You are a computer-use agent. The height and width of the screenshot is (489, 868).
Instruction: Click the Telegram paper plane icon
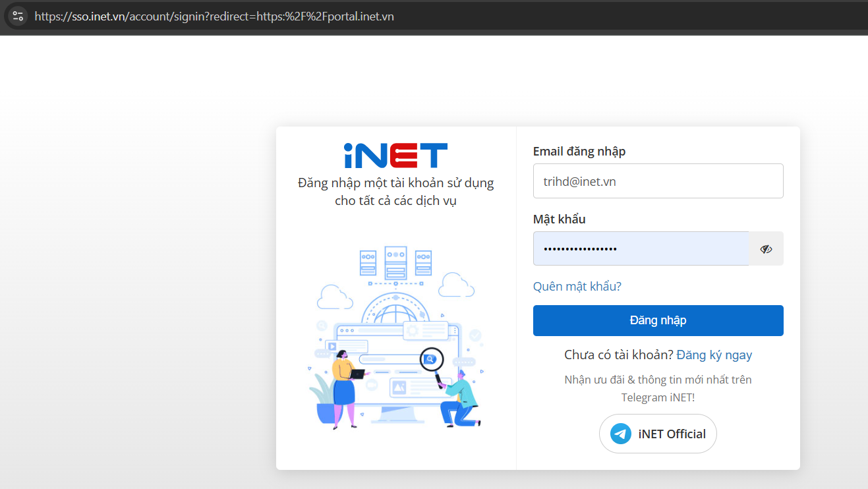(x=621, y=434)
